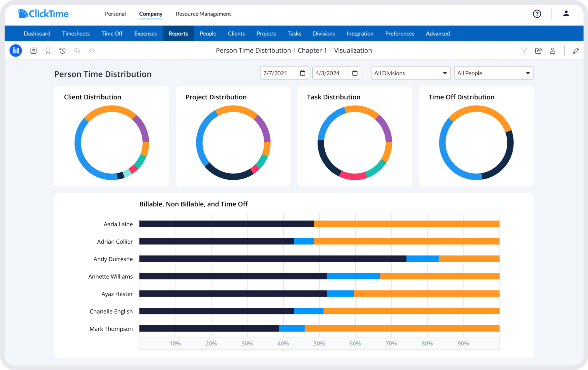
Task: Expand the All People dropdown arrow
Action: [528, 73]
